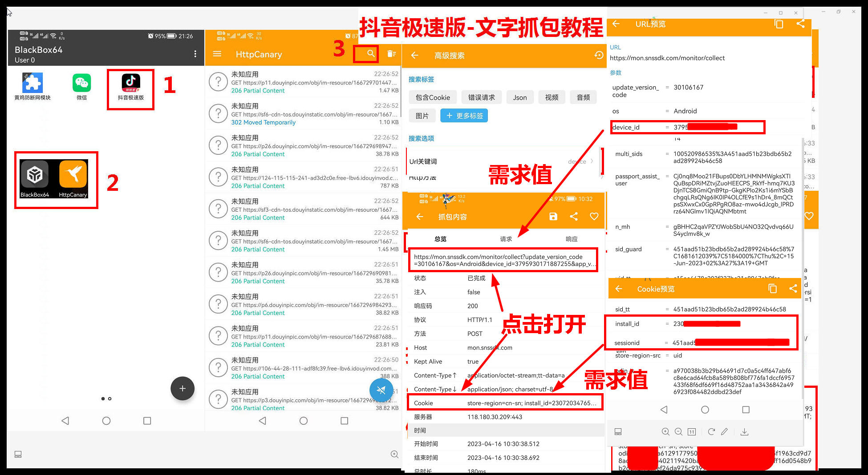Click the outer viewer zoom magnifier icon
868x475 pixels.
click(394, 454)
